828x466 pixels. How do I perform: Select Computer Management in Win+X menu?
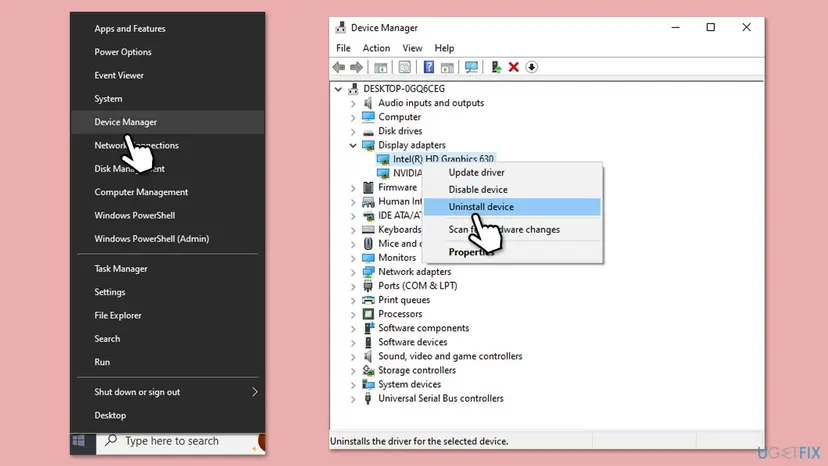(168, 192)
